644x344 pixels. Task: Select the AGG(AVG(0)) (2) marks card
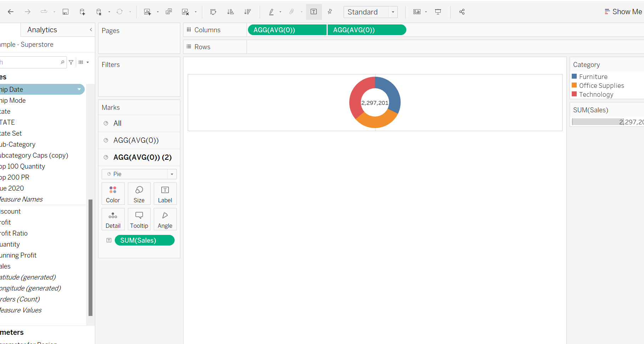tap(139, 157)
